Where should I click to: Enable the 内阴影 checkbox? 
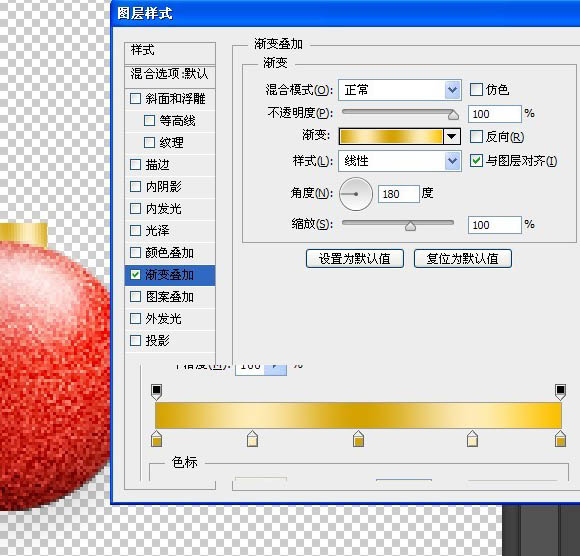click(135, 186)
